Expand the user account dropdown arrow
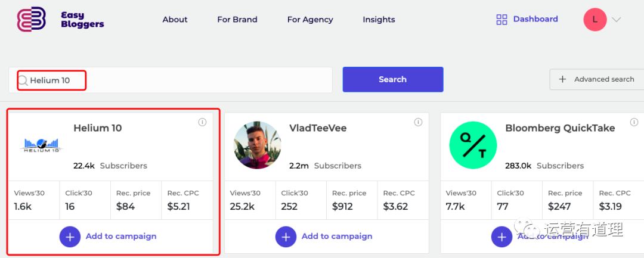The image size is (644, 258). tap(617, 20)
